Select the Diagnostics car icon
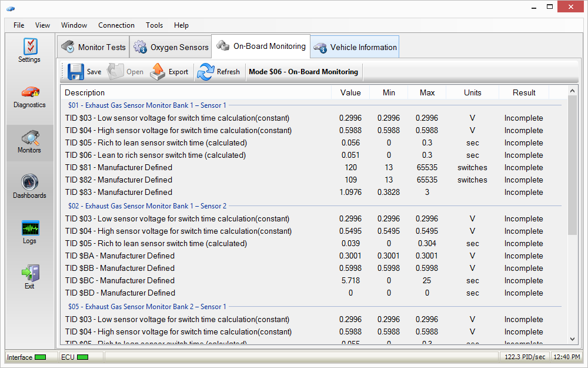This screenshot has height=368, width=588. tap(29, 92)
